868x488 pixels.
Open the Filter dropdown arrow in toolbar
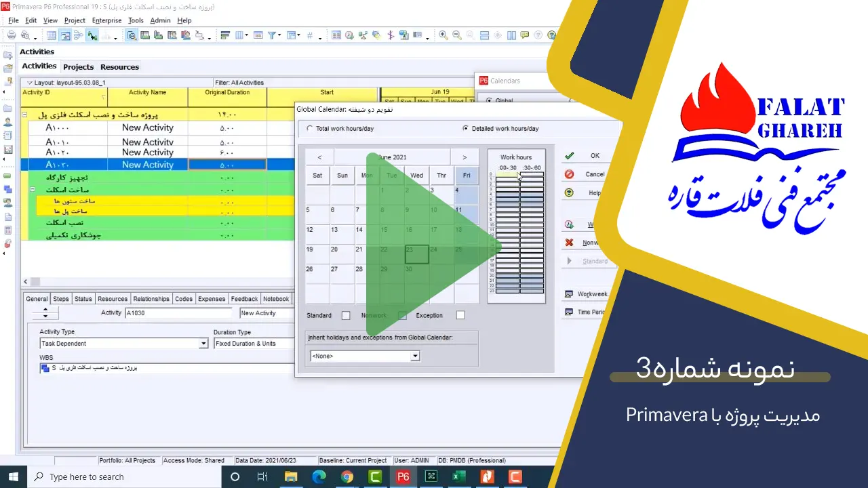pos(279,35)
